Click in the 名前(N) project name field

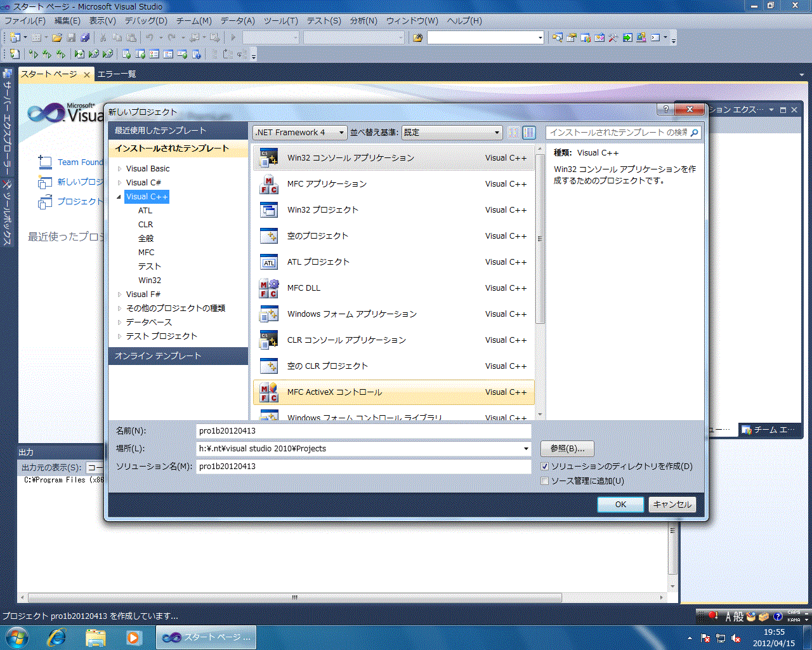[363, 431]
